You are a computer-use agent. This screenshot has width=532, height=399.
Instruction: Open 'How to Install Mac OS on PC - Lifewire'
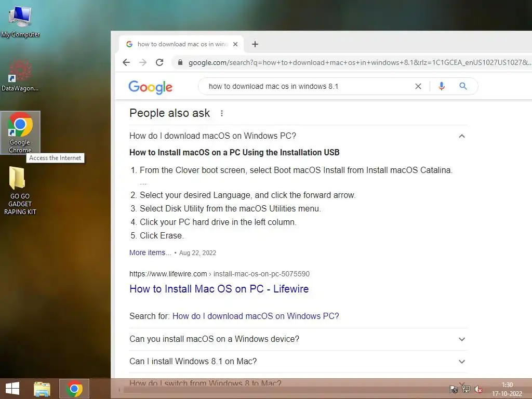pos(219,289)
